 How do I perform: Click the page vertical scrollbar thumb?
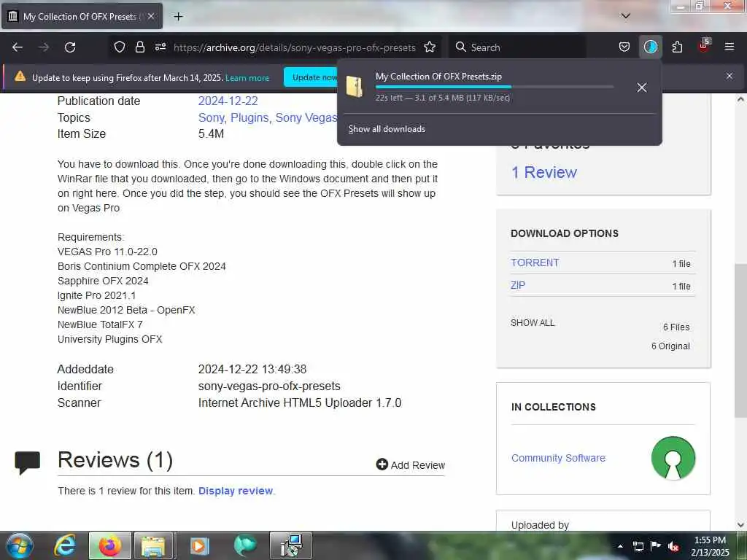[x=741, y=341]
